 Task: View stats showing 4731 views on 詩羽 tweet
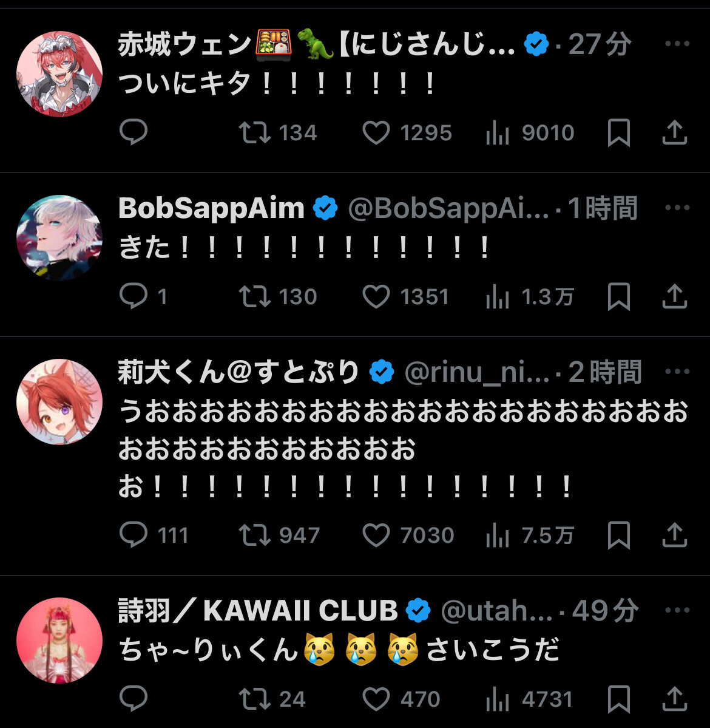pyautogui.click(x=529, y=699)
